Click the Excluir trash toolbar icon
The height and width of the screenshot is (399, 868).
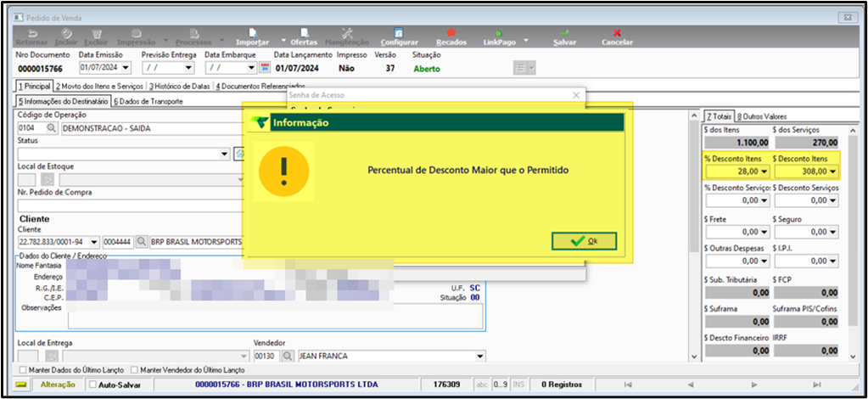tap(96, 37)
